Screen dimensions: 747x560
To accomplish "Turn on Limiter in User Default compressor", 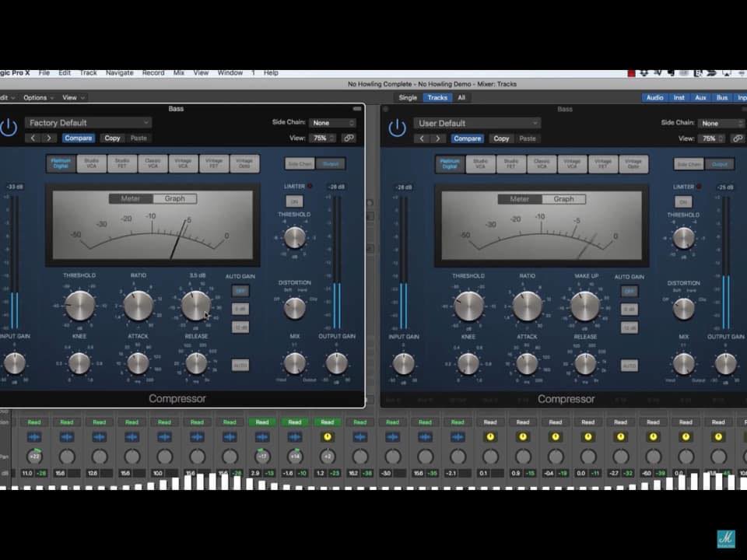I will point(682,202).
